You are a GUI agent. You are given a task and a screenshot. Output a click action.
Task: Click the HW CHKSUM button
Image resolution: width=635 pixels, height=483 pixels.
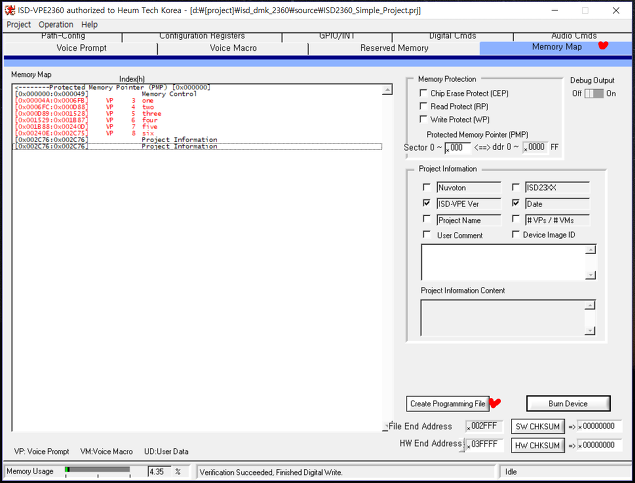tap(537, 445)
